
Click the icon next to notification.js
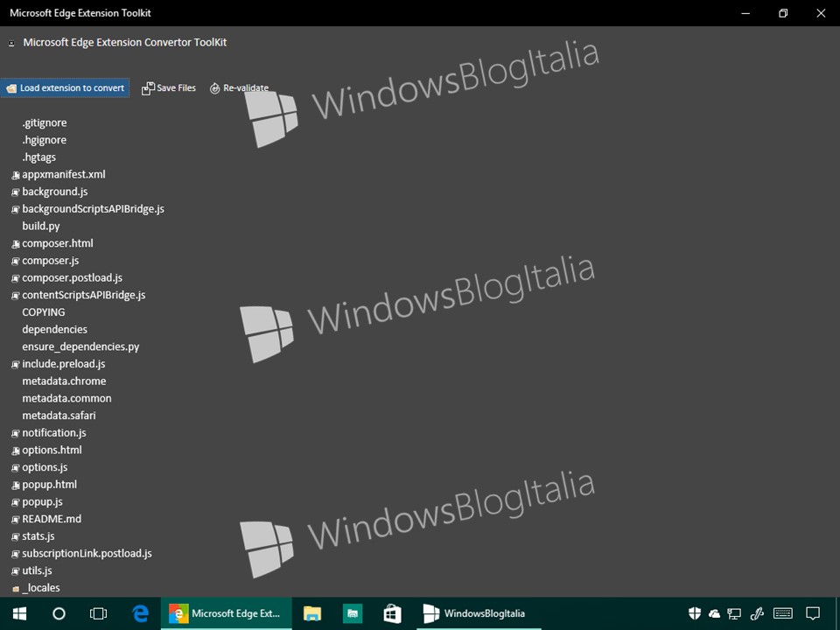(16, 433)
